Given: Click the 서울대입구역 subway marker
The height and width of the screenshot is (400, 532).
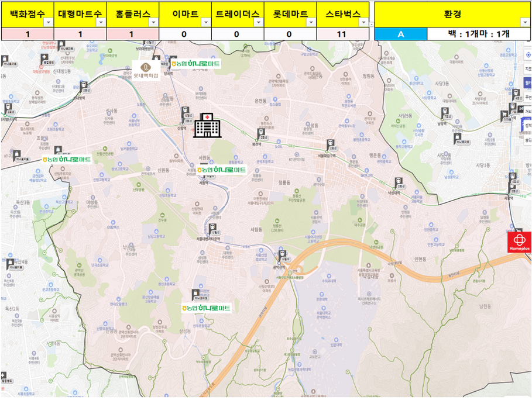Looking at the screenshot, I should 331,145.
